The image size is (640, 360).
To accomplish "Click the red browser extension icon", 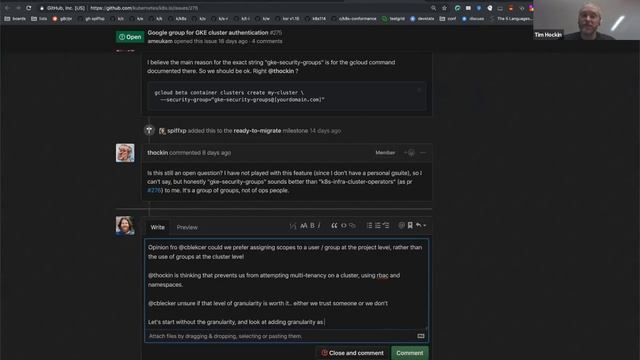I will [511, 8].
